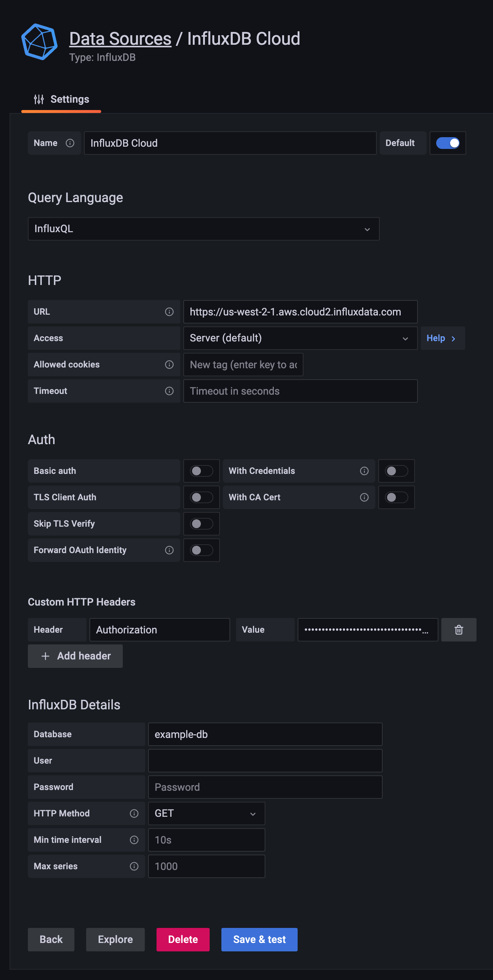The width and height of the screenshot is (493, 980).
Task: Enable the With Credentials toggle
Action: 397,471
